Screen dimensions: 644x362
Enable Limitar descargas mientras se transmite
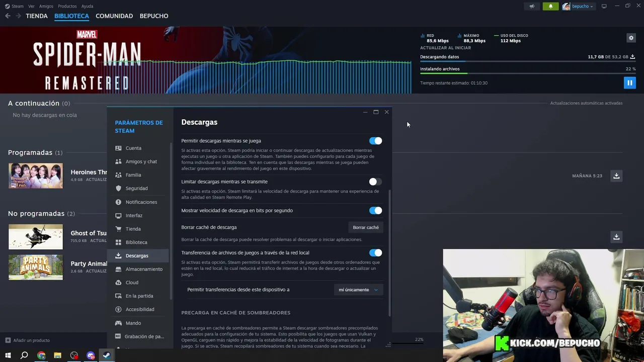(375, 182)
